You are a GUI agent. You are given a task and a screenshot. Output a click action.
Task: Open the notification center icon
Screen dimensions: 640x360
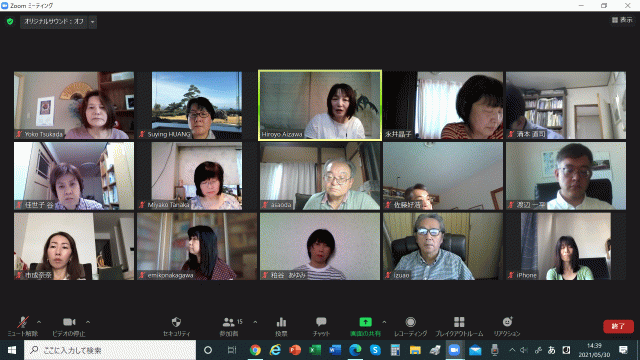pos(623,350)
